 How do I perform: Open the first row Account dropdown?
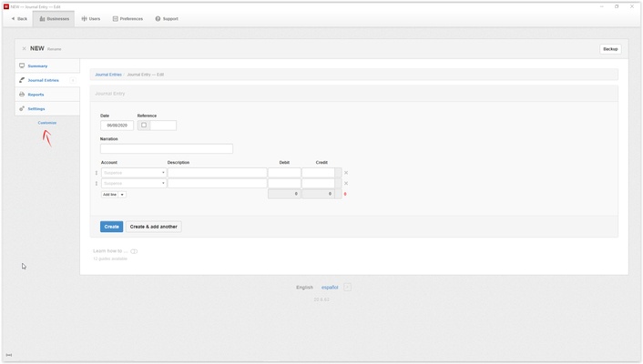click(x=134, y=173)
